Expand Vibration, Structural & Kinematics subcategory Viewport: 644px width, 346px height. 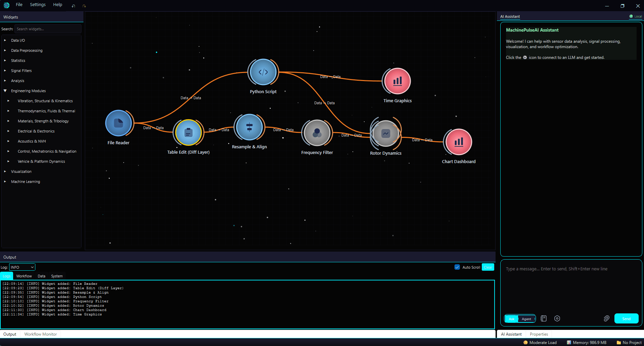coord(8,101)
